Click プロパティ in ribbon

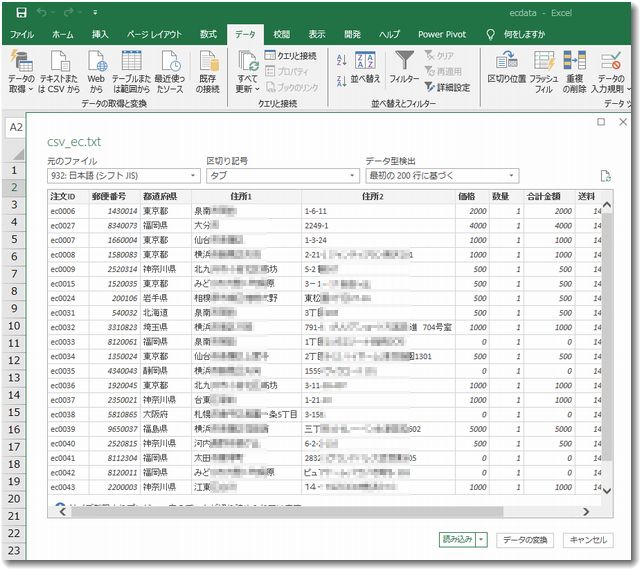click(287, 71)
